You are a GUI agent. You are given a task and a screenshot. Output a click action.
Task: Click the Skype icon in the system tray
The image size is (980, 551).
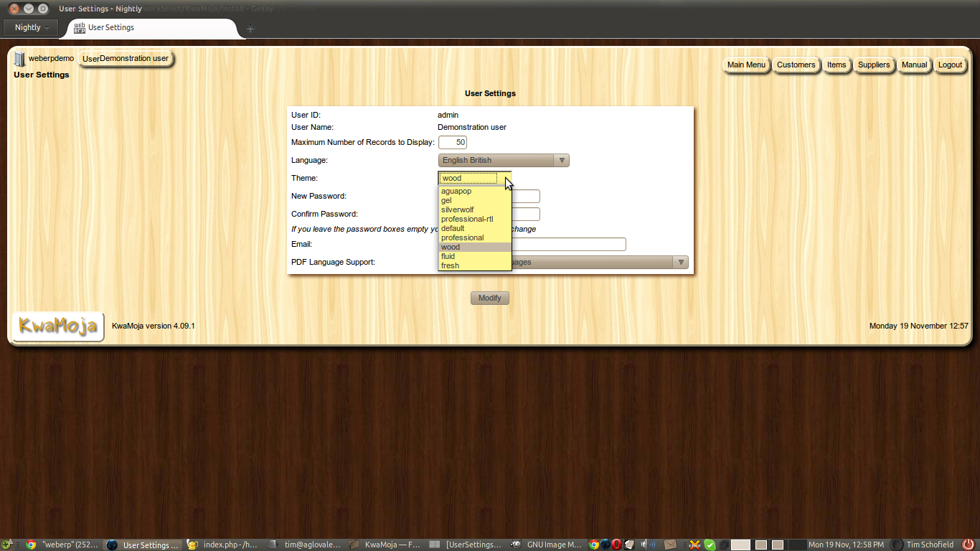click(x=709, y=544)
